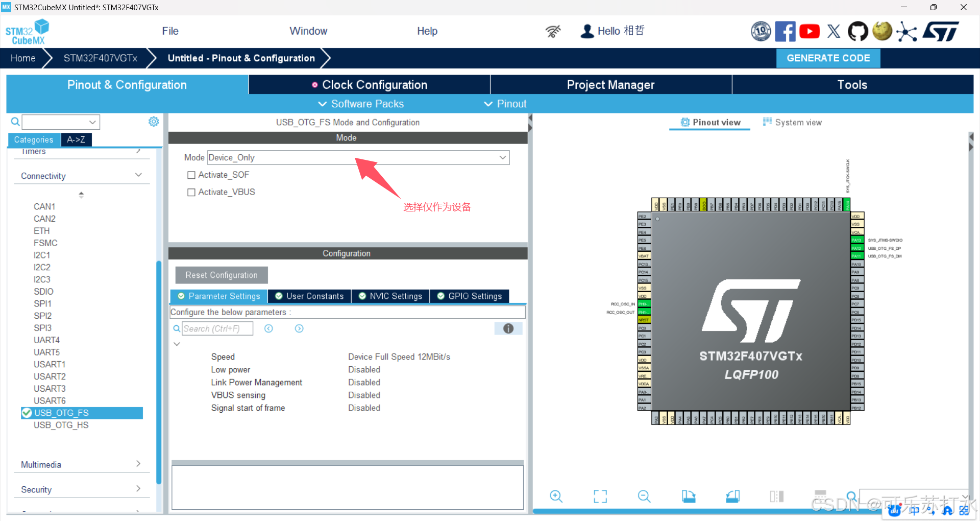Click the parameter search input field
980x521 pixels.
pos(218,328)
